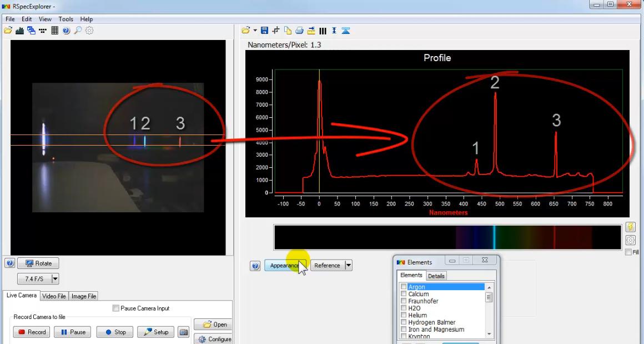Click the yellow lightning bolt icon

pyautogui.click(x=630, y=227)
